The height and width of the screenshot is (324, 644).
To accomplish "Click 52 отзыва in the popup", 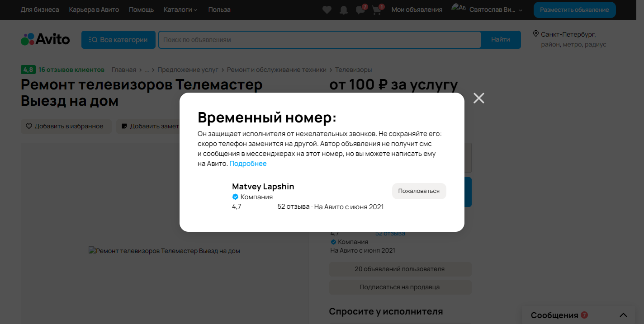I will point(293,207).
